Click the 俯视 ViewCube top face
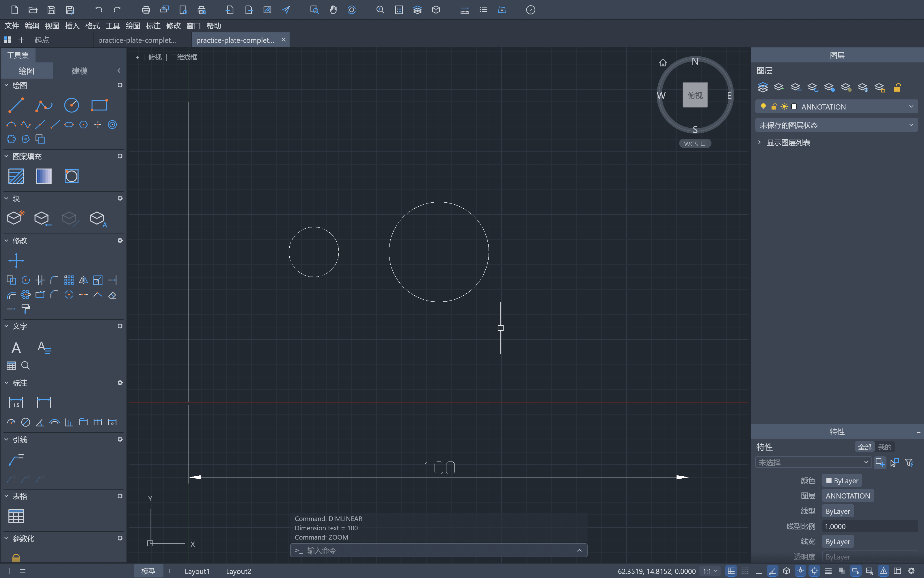This screenshot has height=578, width=924. click(x=695, y=95)
